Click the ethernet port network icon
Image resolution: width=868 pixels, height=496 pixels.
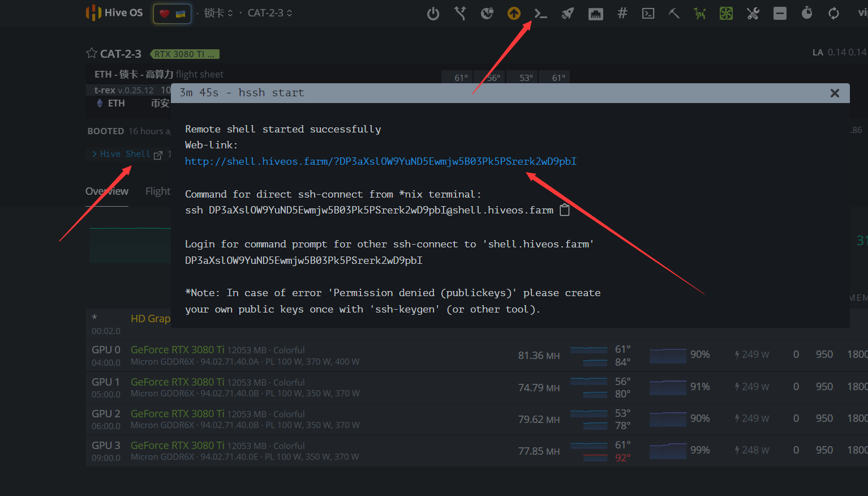coord(595,14)
